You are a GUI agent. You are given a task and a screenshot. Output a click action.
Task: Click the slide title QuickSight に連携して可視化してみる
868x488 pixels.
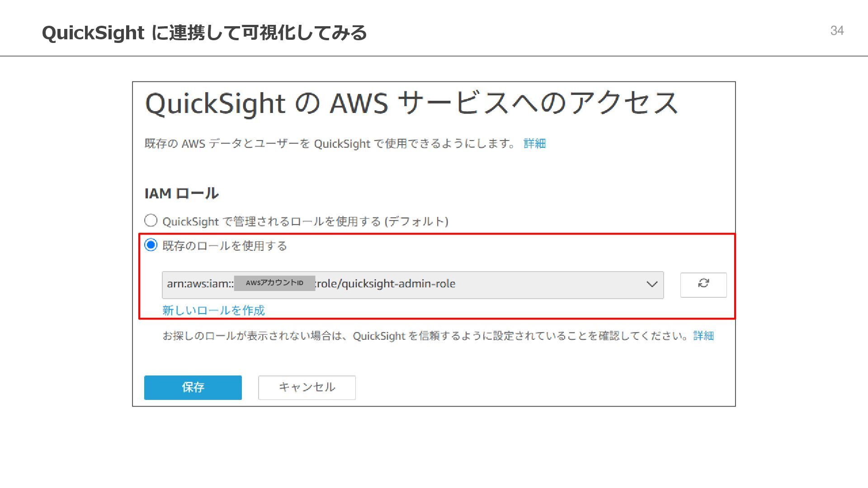(204, 33)
